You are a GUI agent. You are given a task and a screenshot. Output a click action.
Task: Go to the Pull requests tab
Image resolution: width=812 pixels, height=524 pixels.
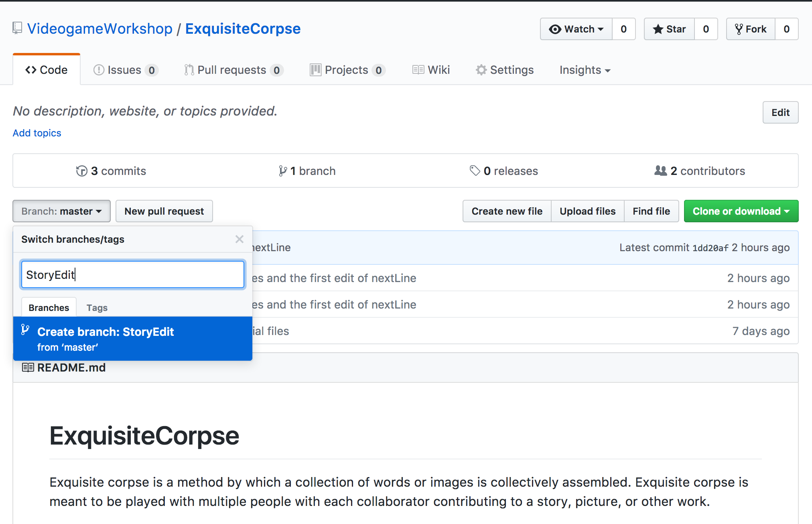[x=234, y=70]
